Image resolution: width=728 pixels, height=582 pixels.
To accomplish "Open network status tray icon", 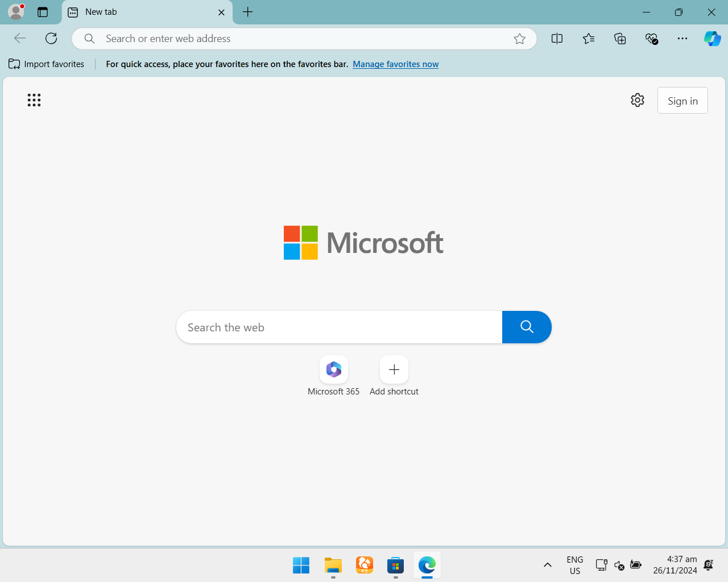I will click(x=601, y=565).
